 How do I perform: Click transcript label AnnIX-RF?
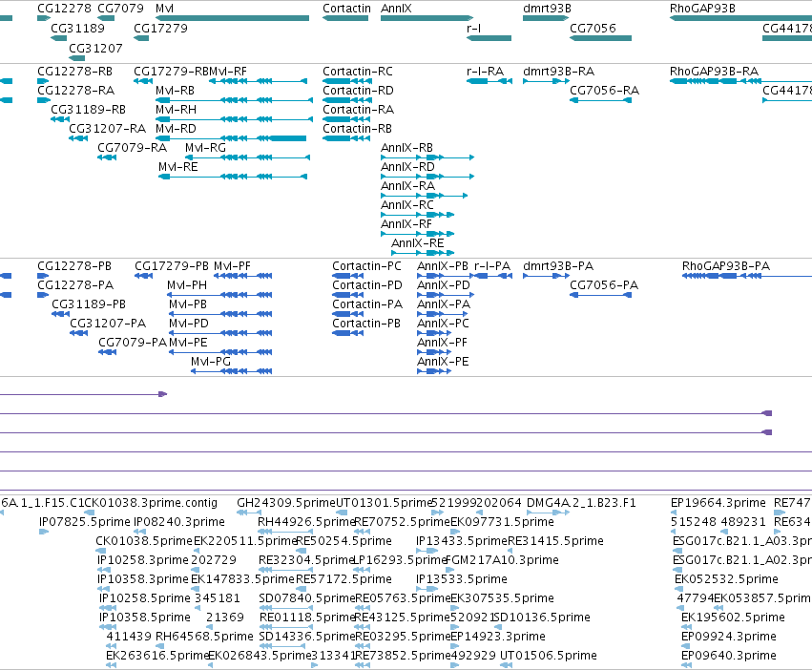(x=406, y=224)
